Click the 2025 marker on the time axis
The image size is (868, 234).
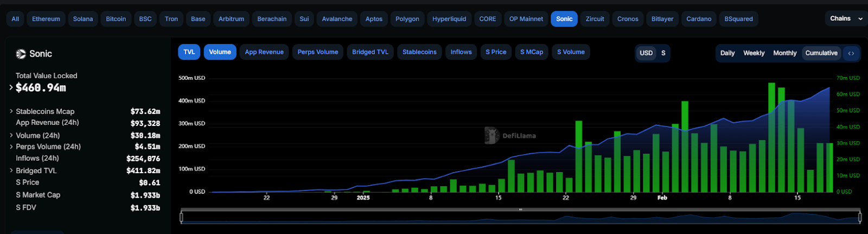pos(363,198)
